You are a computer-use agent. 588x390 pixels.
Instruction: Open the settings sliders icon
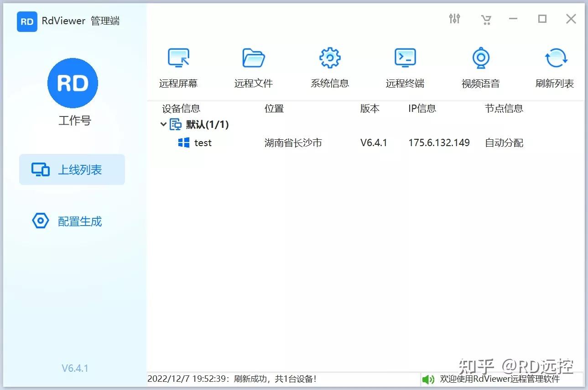454,19
